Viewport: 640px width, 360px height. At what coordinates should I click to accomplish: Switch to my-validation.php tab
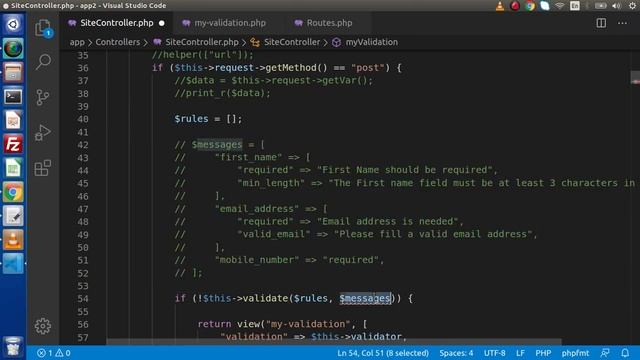point(229,23)
